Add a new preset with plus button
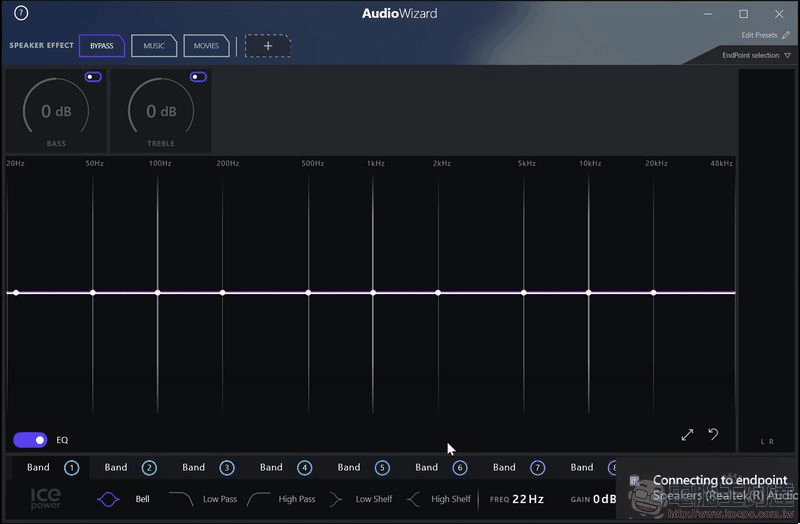Image resolution: width=800 pixels, height=524 pixels. [268, 46]
